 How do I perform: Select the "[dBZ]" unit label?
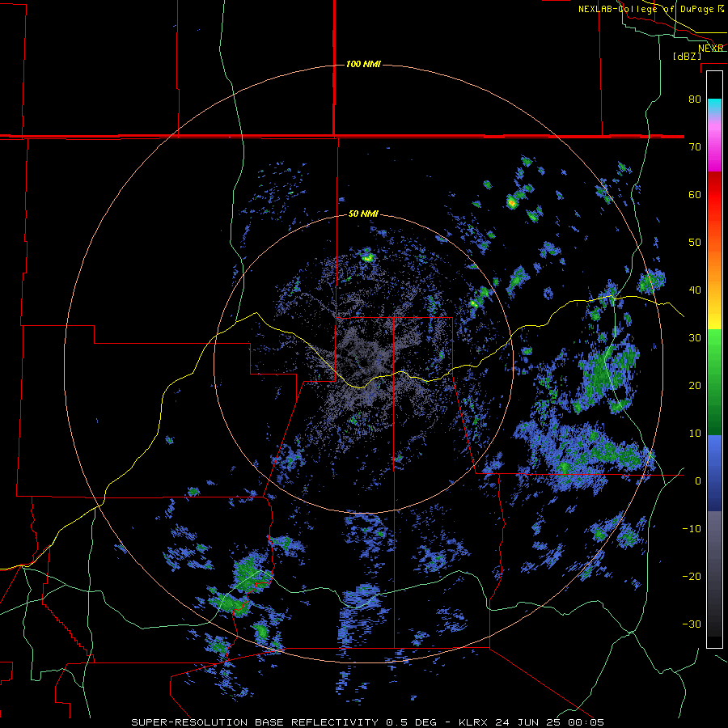(x=687, y=57)
